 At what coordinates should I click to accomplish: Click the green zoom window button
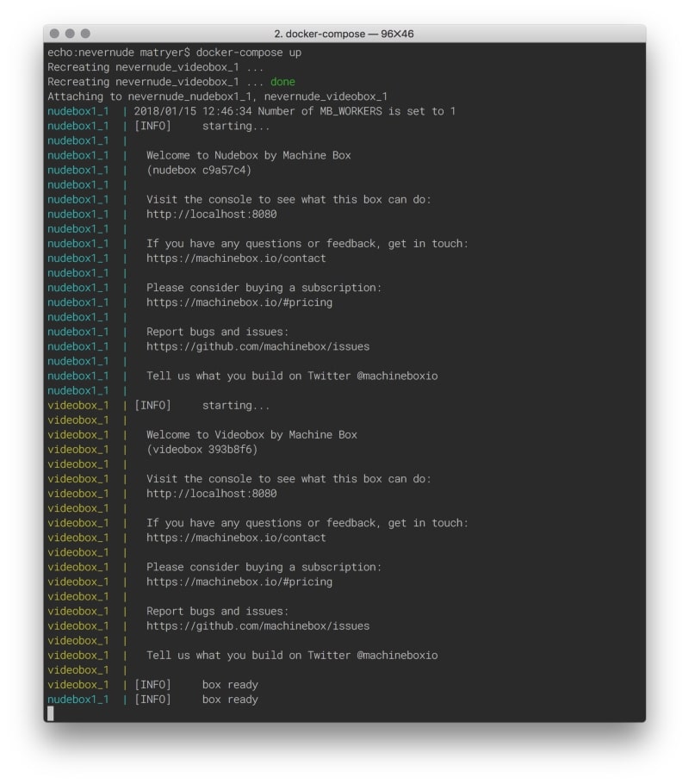click(x=85, y=34)
